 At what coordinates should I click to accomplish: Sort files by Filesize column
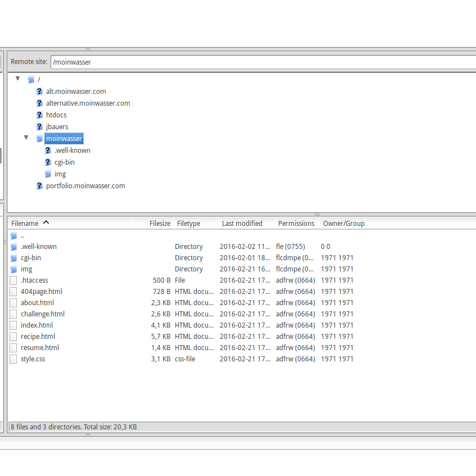pyautogui.click(x=160, y=223)
